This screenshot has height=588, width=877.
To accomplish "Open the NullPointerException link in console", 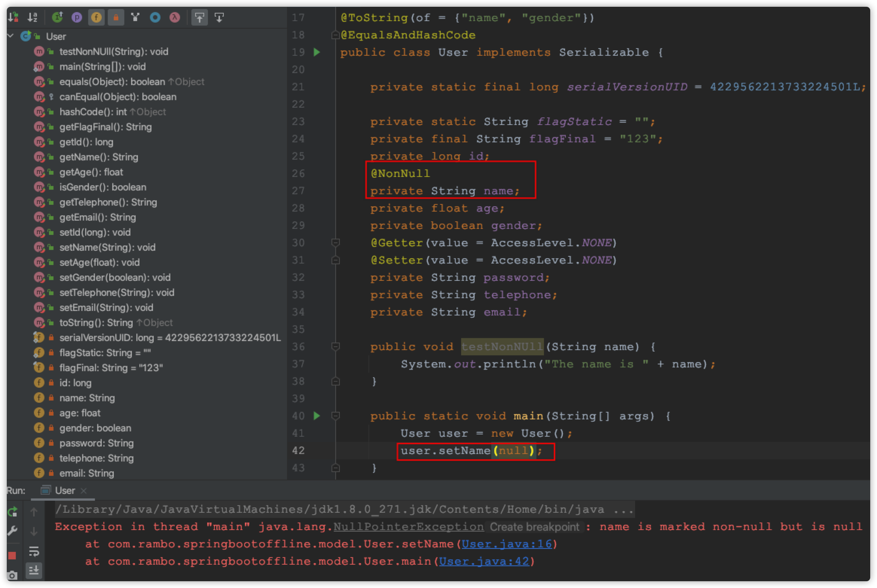I will (408, 526).
